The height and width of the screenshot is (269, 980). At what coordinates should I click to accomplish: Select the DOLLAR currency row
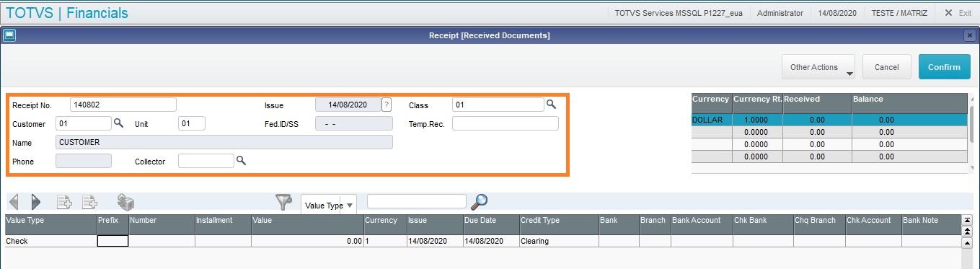coord(829,120)
